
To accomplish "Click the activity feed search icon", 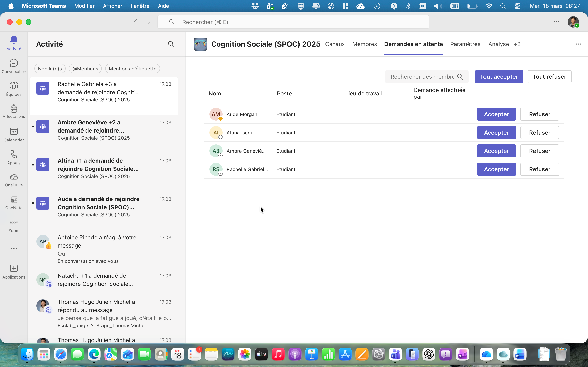I will point(171,44).
